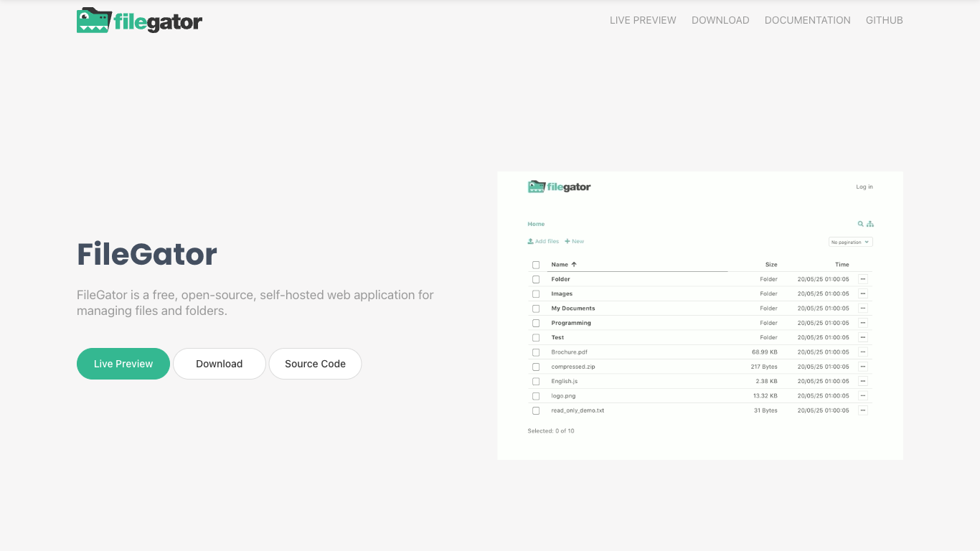Open the Programming folder
Screen dimensions: 980x551
571,323
